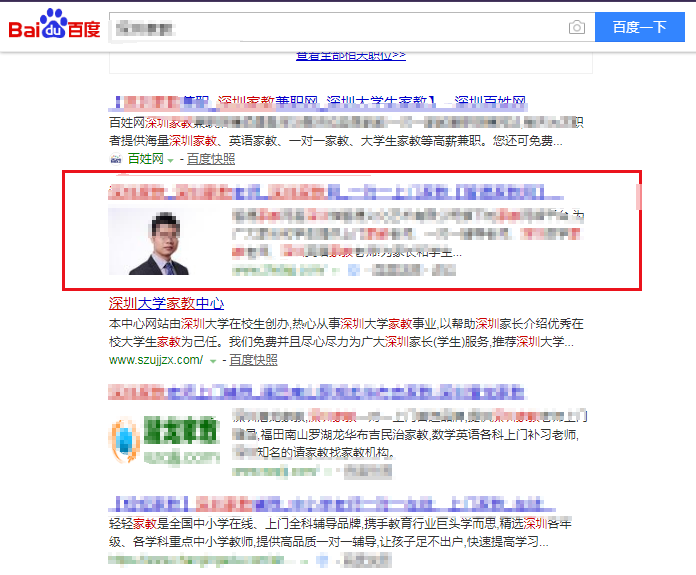
Task: Click the paw icon beside 百姓网
Action: [x=116, y=159]
